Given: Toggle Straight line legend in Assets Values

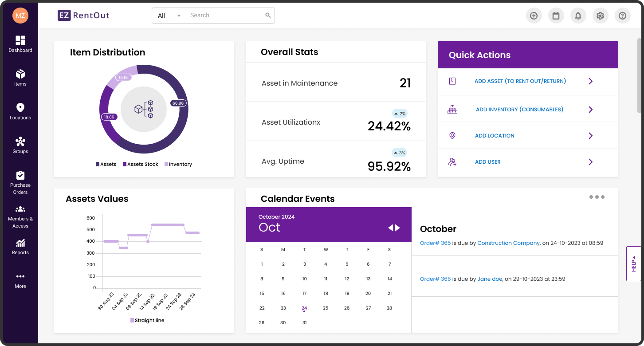Looking at the screenshot, I should coord(147,320).
